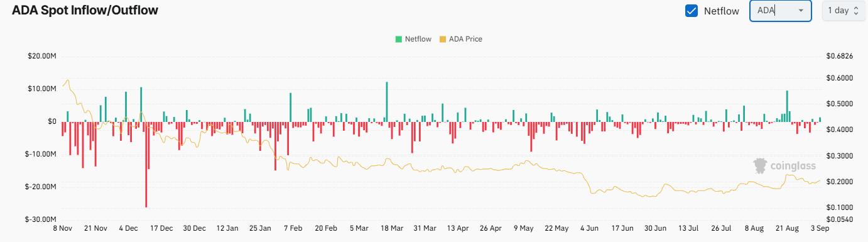Click the tall green inflow bar near 21 Aug
The width and height of the screenshot is (868, 242).
787,106
